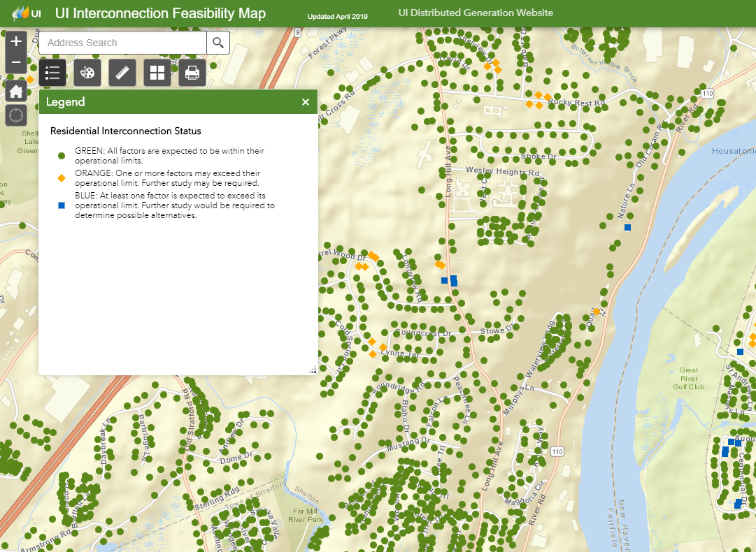Image resolution: width=756 pixels, height=552 pixels.
Task: Click the Updated April 2019 text
Action: (x=338, y=16)
